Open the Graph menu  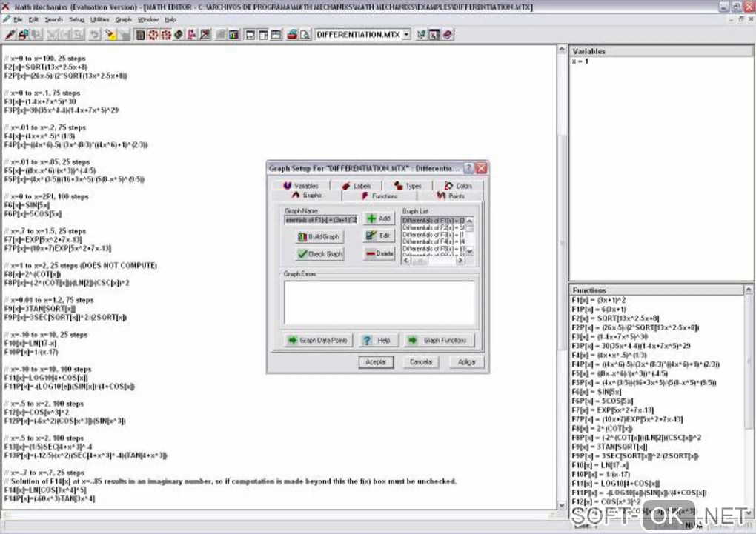click(x=124, y=20)
